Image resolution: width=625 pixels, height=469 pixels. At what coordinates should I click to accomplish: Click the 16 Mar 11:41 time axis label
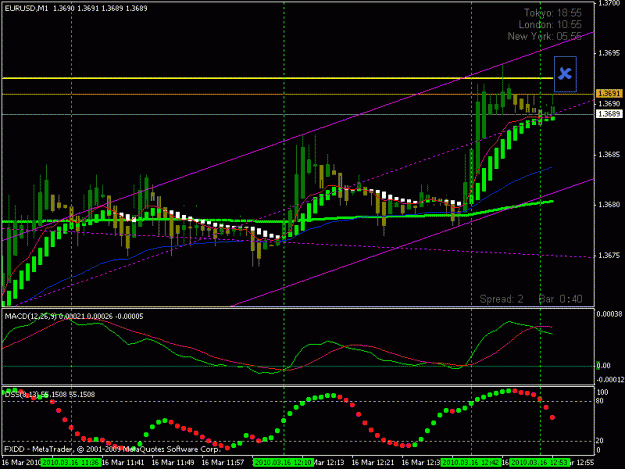point(123,463)
